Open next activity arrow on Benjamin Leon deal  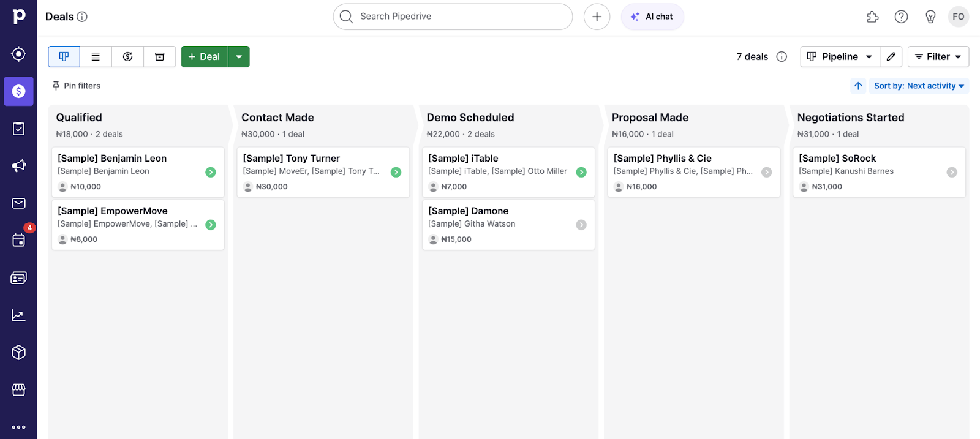point(211,173)
